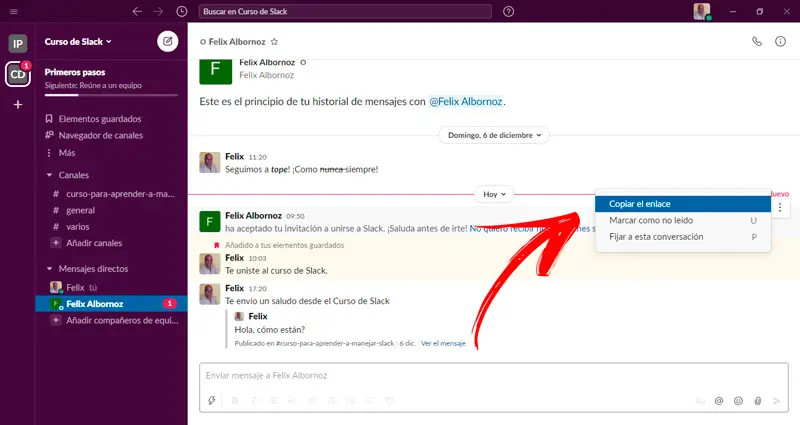Open Primeros pasos guide

75,72
